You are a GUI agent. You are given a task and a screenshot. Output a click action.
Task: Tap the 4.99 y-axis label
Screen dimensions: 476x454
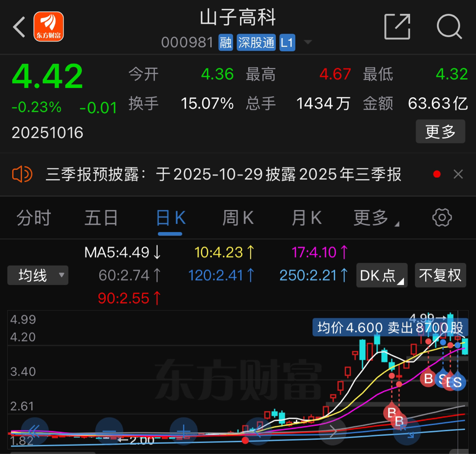point(23,320)
